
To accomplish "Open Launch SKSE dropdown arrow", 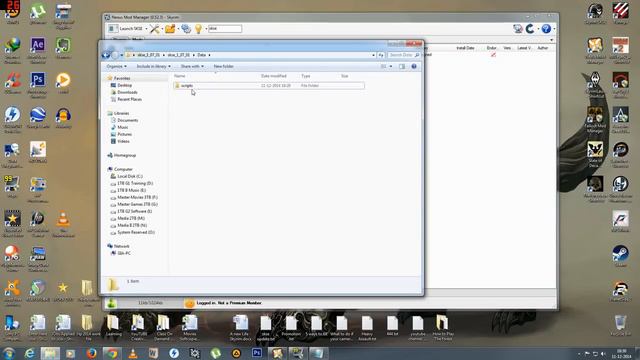I will pyautogui.click(x=146, y=29).
